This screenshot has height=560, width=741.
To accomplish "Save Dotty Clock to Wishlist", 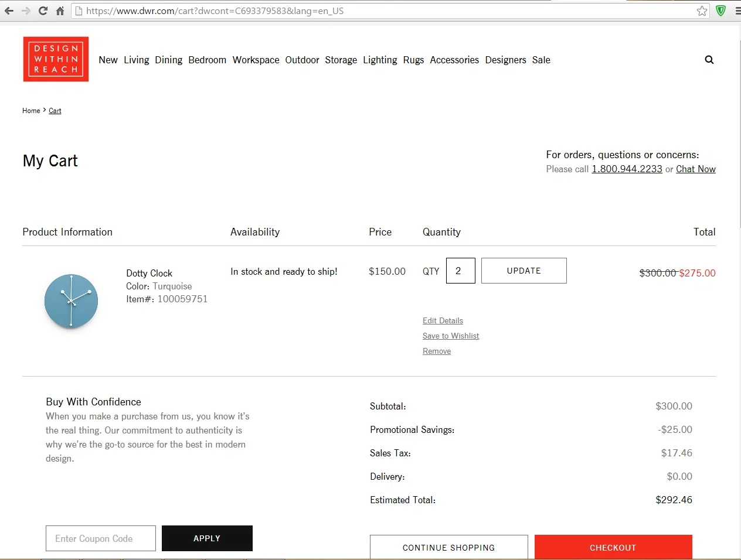I will tap(451, 336).
